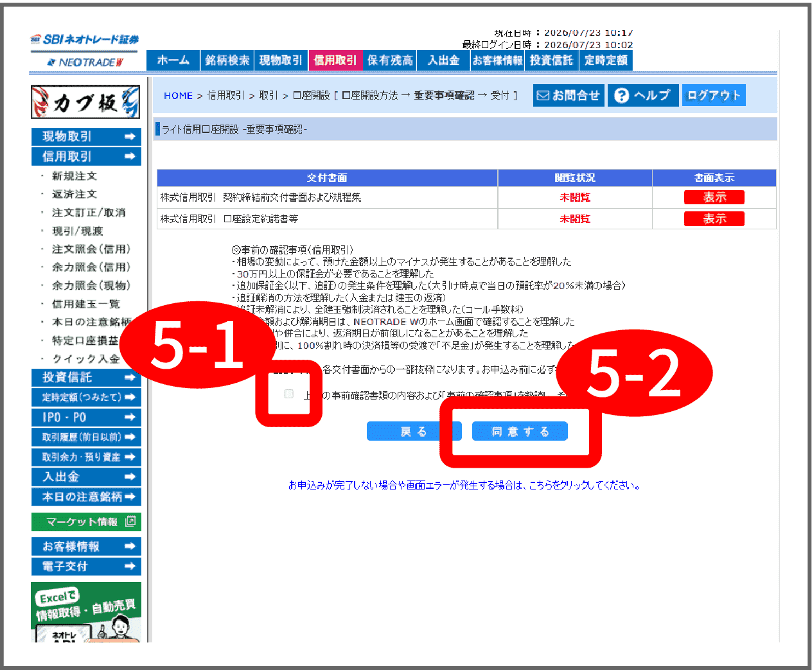Expand 投資信託 in the sidebar
Image resolution: width=812 pixels, height=670 pixels.
pos(86,378)
